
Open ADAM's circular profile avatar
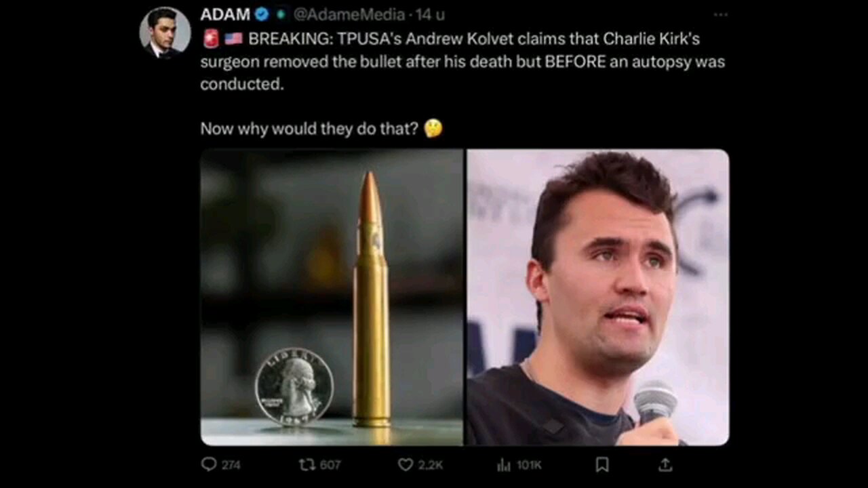point(164,32)
